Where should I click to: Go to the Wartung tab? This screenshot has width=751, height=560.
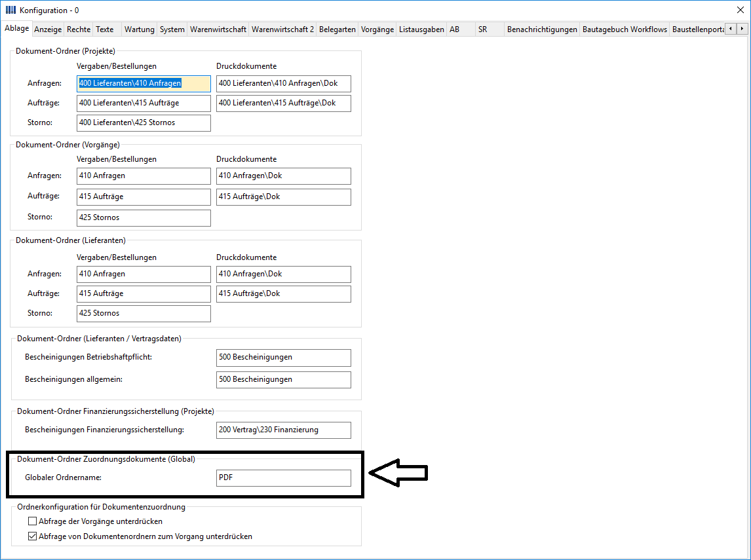coord(140,29)
